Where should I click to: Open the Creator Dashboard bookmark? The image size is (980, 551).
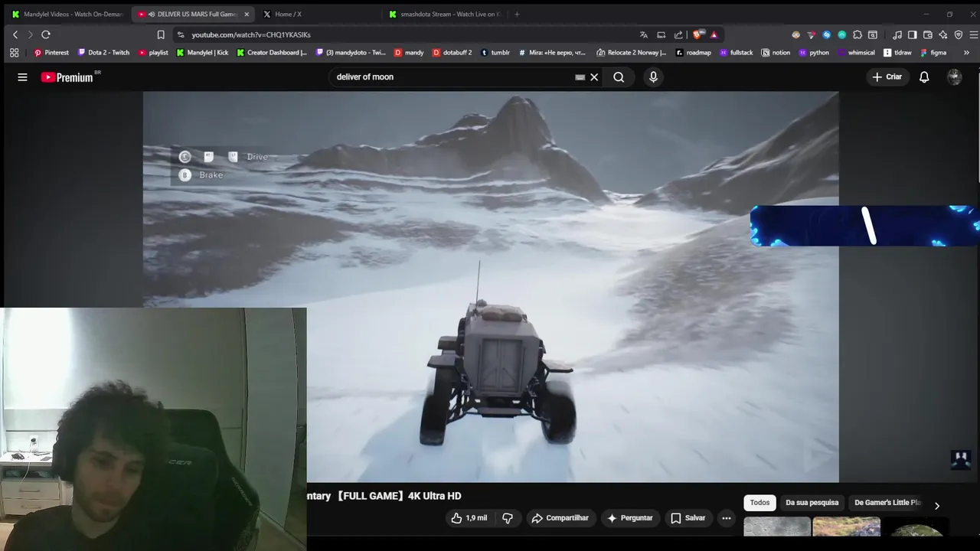click(271, 53)
